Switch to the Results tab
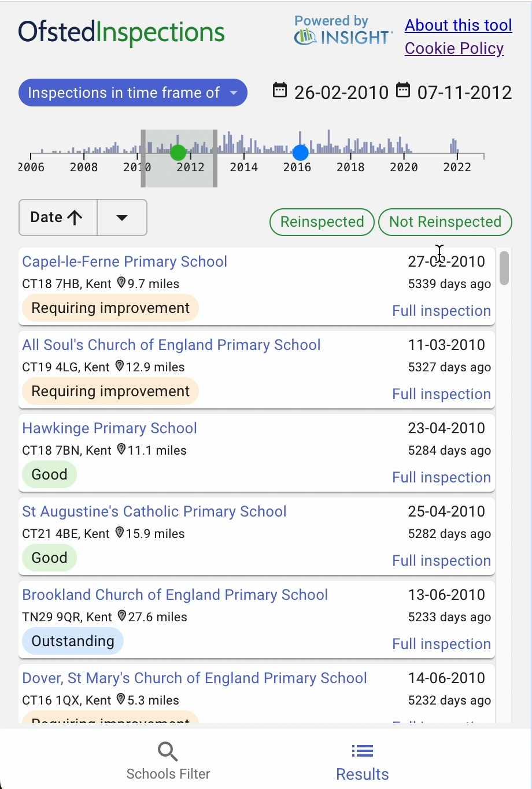532x789 pixels. [x=363, y=762]
